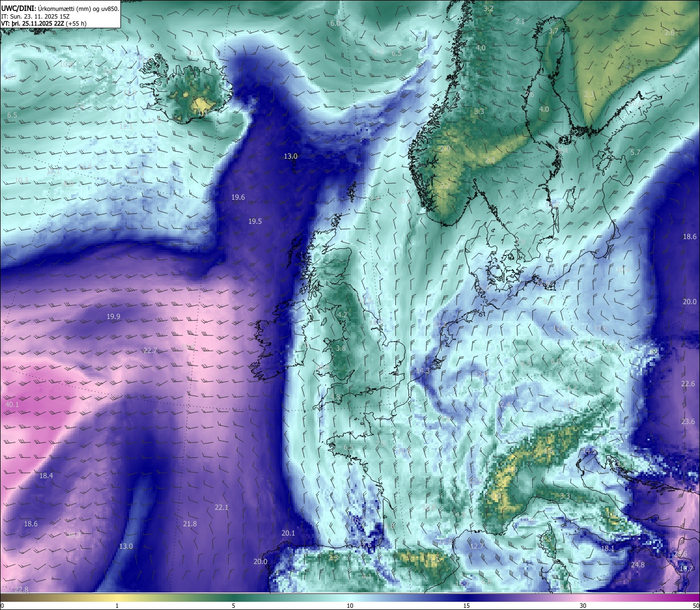Click the 3.8 value over Wales
This screenshot has height=610, width=700.
click(x=341, y=348)
